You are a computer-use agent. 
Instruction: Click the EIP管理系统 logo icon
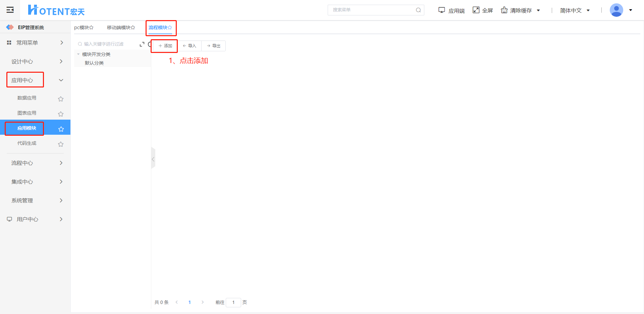pos(10,27)
